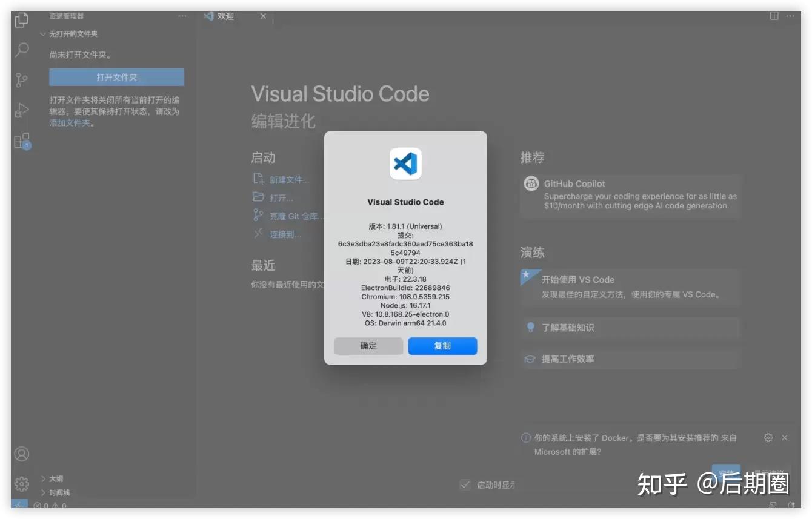Viewport: 812px width, 519px height.
Task: Select the 欢迎 tab
Action: [224, 16]
